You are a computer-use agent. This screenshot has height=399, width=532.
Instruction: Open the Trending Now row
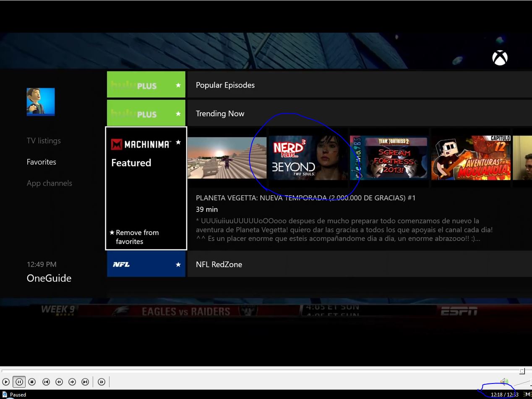[360, 113]
